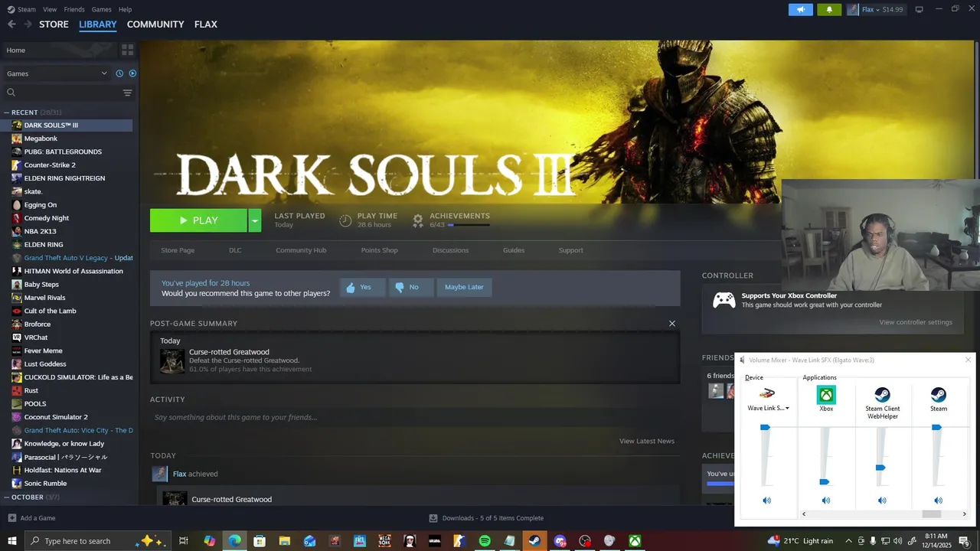Open Task View on the taskbar

click(x=184, y=541)
